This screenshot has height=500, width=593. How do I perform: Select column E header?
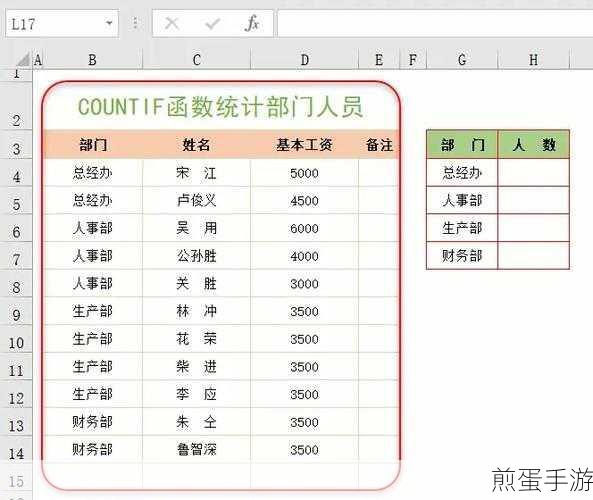point(379,59)
